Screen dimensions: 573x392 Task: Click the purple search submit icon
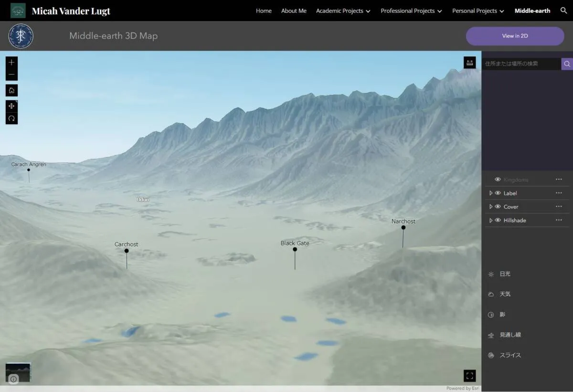pos(567,64)
